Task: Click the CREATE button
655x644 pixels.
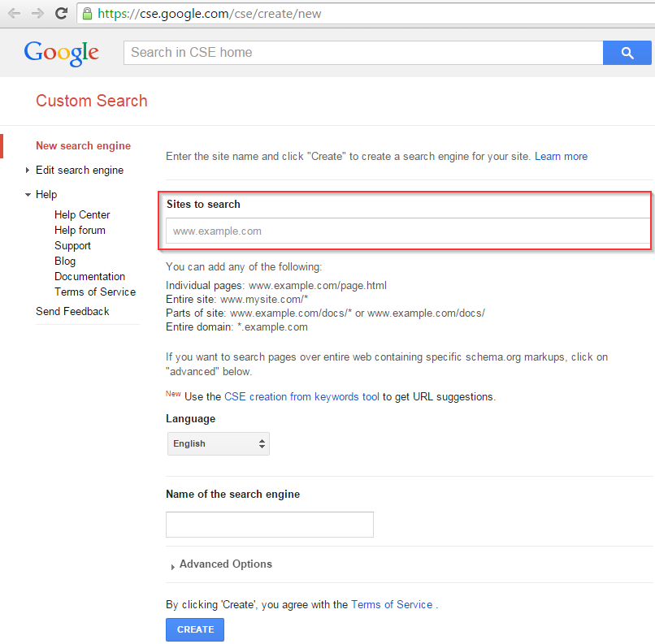Action: pos(195,629)
